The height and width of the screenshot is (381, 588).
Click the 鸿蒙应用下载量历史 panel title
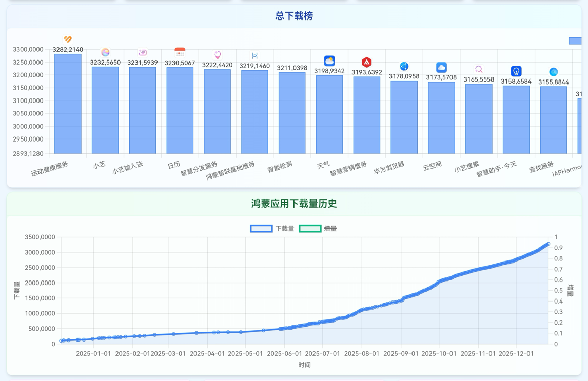[x=294, y=204]
